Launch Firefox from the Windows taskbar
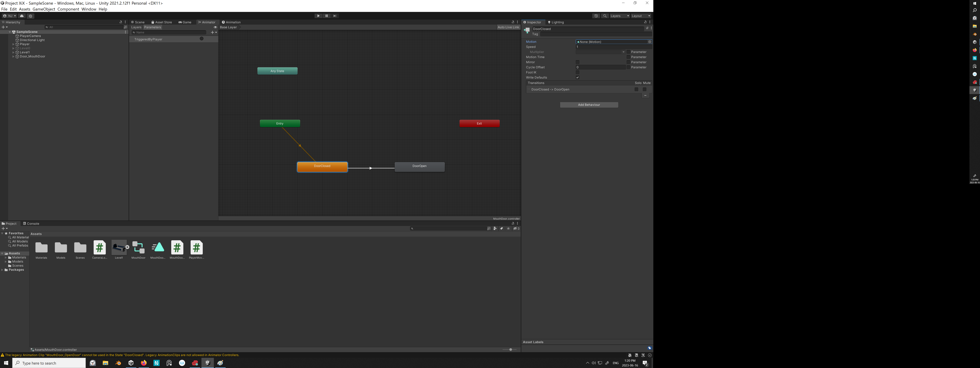Viewport: 980px width, 368px height. point(143,363)
